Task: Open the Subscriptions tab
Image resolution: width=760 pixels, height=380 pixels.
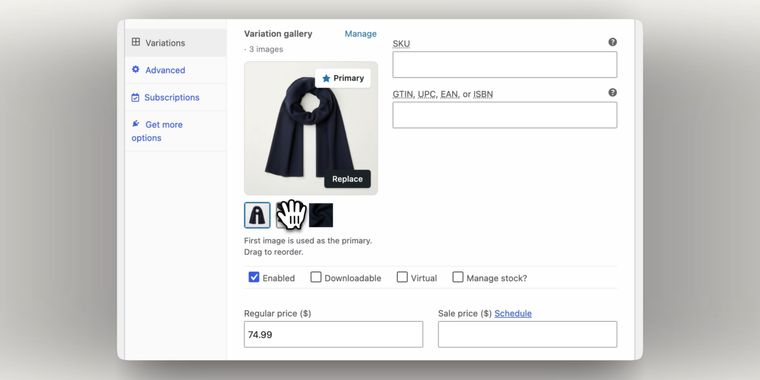Action: tap(175, 97)
